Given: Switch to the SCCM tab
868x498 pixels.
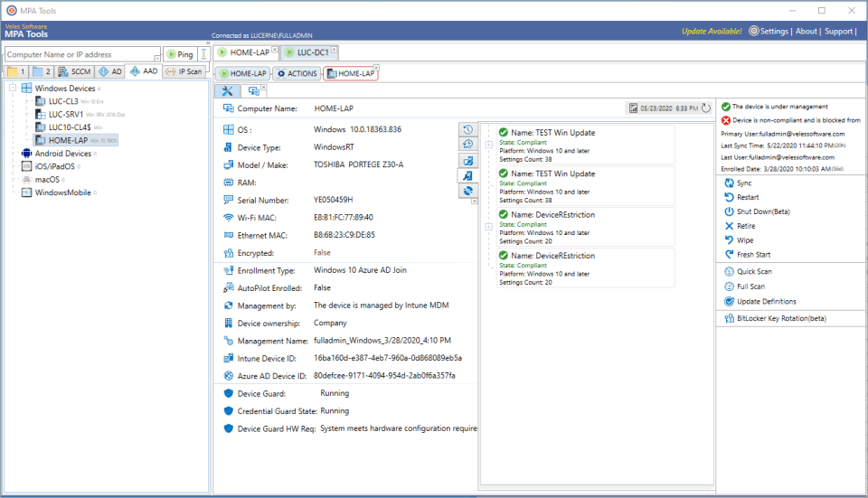Looking at the screenshot, I should (x=74, y=71).
